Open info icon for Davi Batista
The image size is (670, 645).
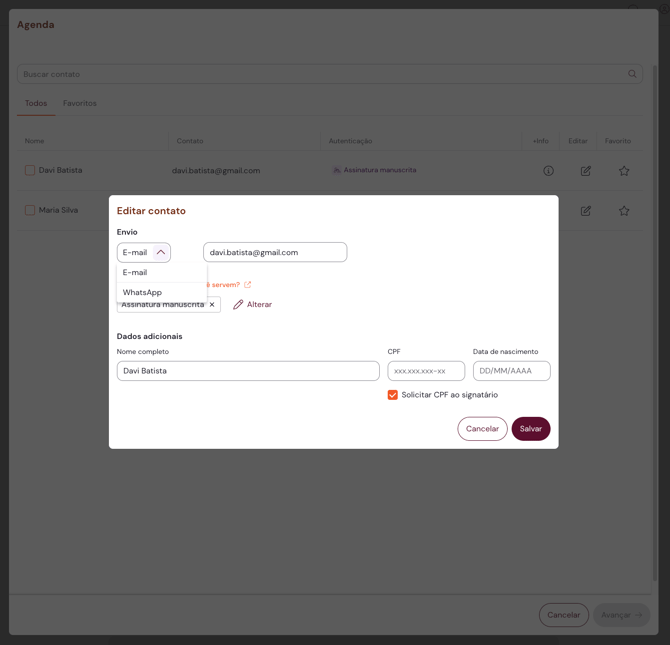pyautogui.click(x=548, y=171)
